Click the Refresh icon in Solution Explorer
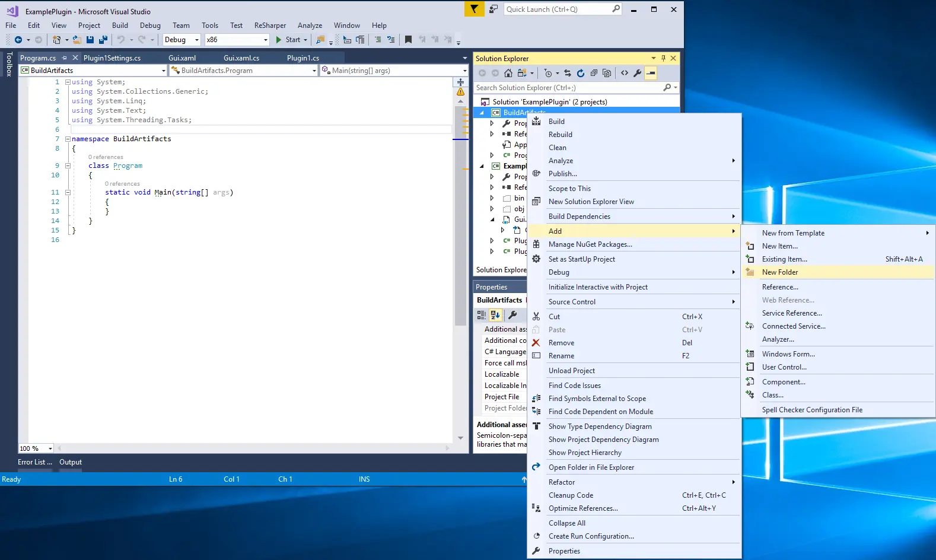Viewport: 936px width, 560px height. tap(581, 73)
